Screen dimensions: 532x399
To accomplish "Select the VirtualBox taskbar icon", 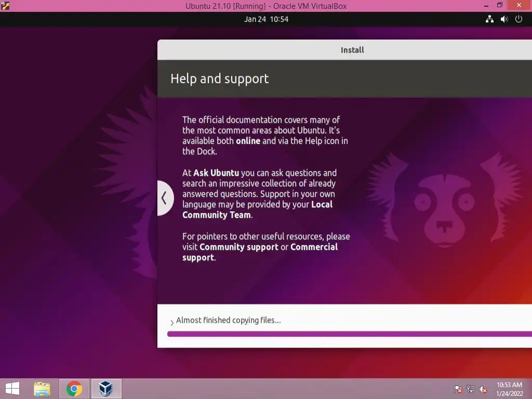I will [x=106, y=389].
